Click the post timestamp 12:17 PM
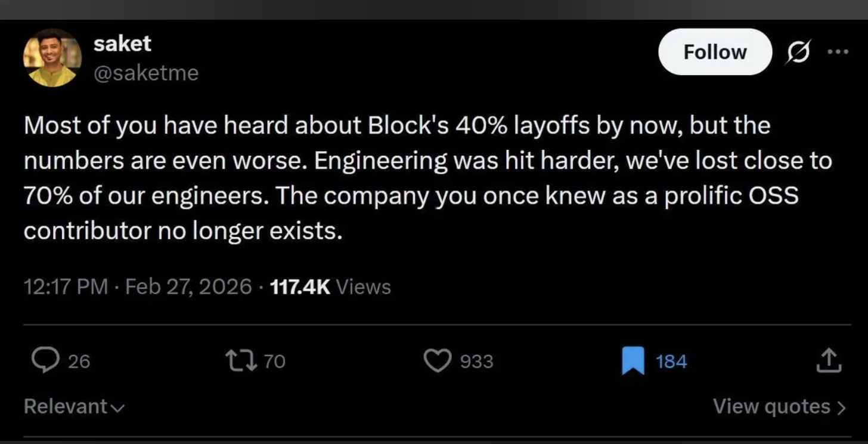This screenshot has height=444, width=868. (66, 287)
